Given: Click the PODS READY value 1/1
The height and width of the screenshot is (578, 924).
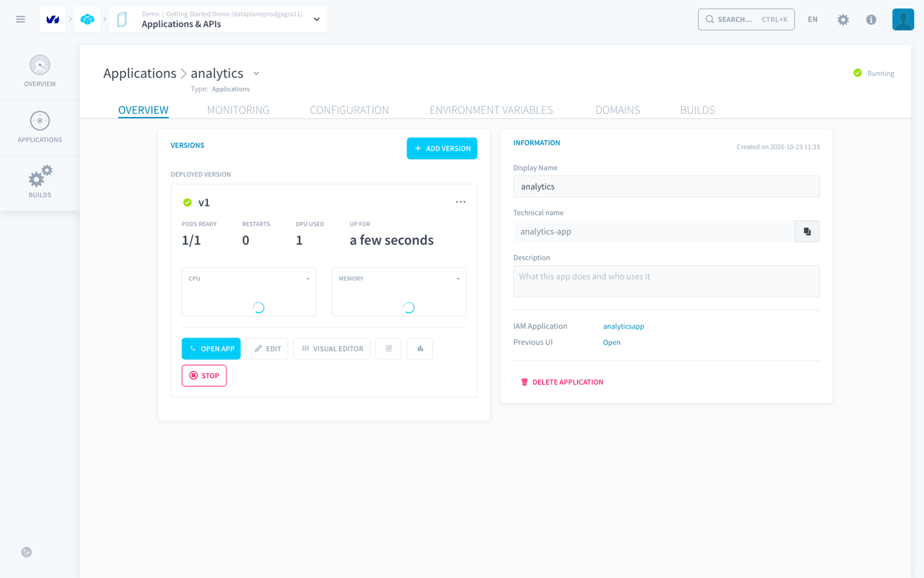Looking at the screenshot, I should (x=191, y=240).
